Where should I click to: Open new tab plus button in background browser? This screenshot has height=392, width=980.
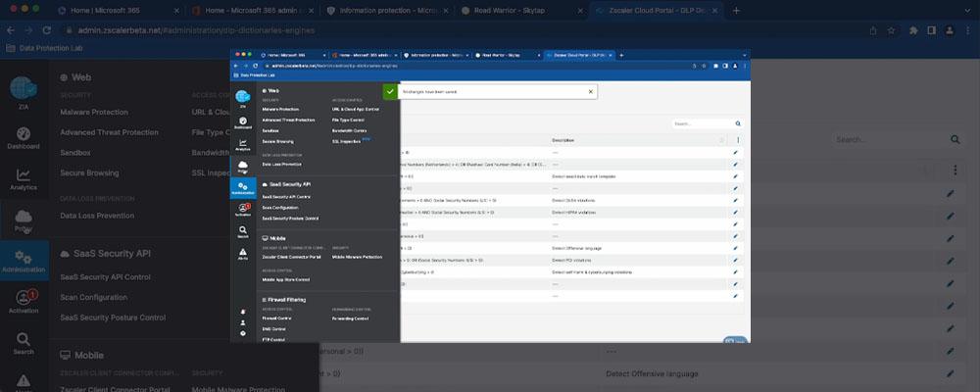tap(736, 11)
